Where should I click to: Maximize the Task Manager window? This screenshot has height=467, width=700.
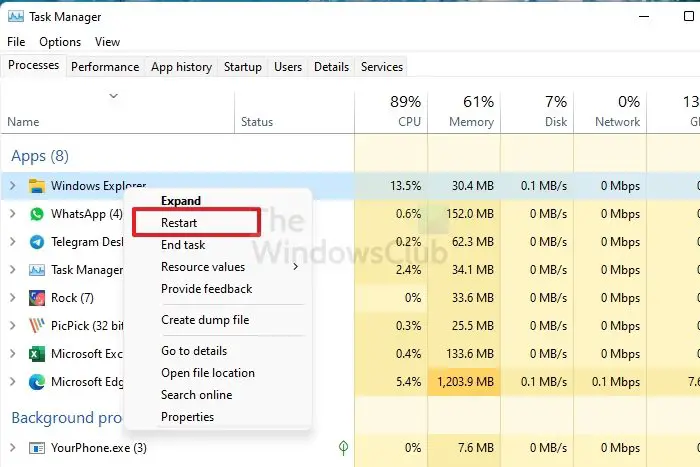click(689, 16)
